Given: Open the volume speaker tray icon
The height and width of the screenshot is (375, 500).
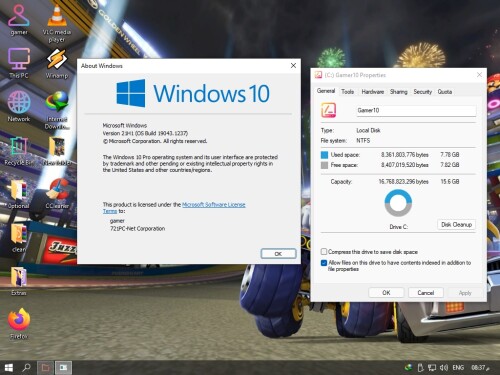Looking at the screenshot, I should (x=444, y=367).
